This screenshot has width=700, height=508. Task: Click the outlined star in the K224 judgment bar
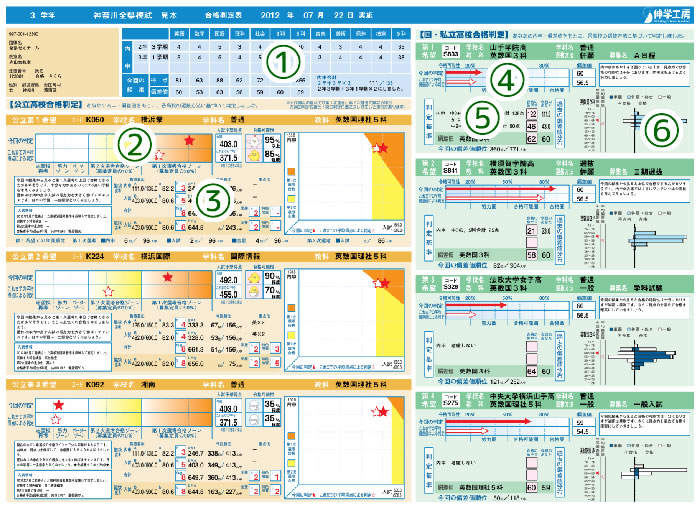pyautogui.click(x=108, y=291)
